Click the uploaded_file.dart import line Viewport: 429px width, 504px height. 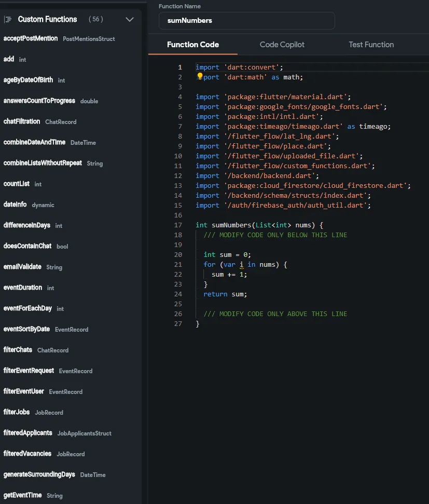coord(279,156)
